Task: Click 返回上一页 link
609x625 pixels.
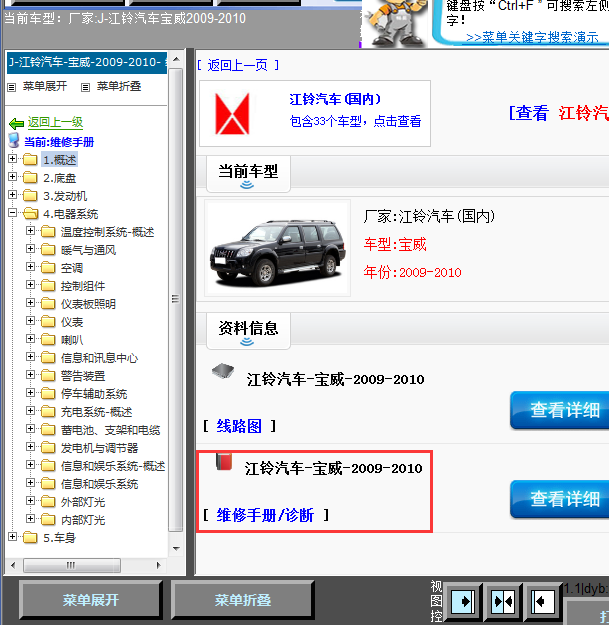Action: (x=238, y=65)
